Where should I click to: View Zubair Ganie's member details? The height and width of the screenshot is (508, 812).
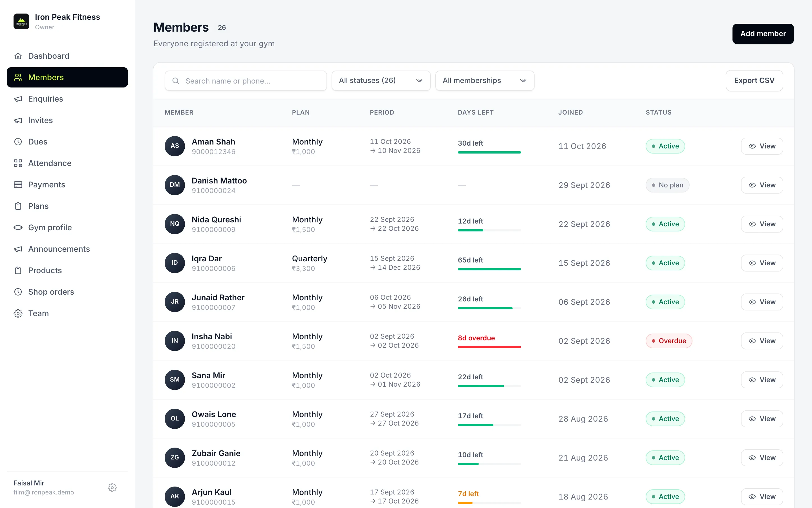click(x=762, y=458)
